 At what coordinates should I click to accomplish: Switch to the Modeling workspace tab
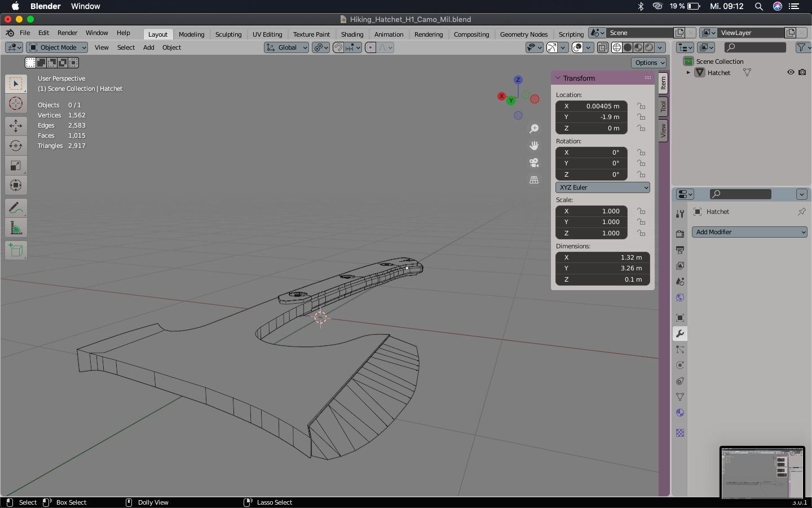coord(192,34)
